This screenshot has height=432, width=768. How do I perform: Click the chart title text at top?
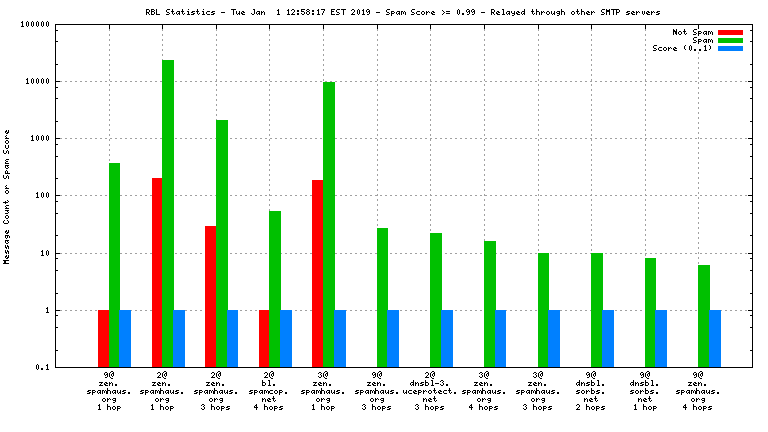tap(384, 12)
